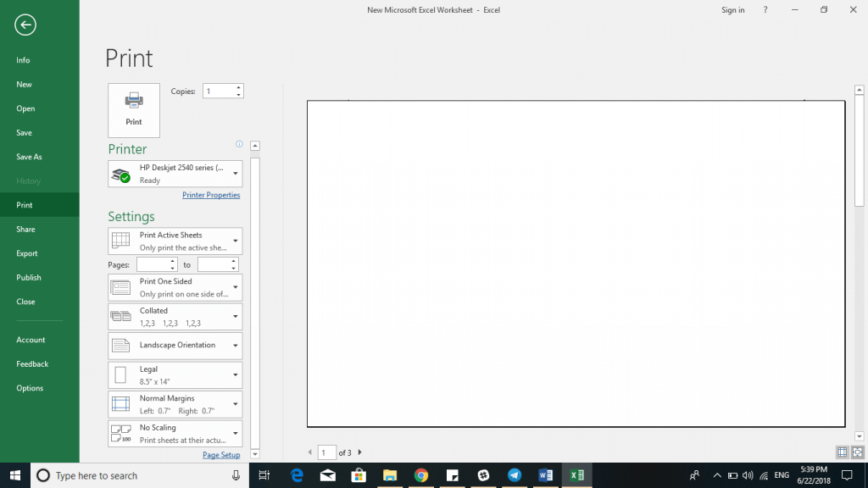Open Word from the taskbar
The image size is (868, 488).
click(545, 475)
